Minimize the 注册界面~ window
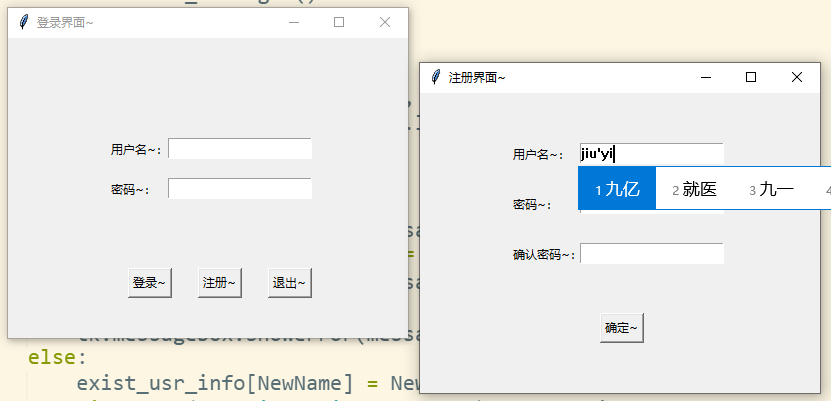 click(705, 77)
